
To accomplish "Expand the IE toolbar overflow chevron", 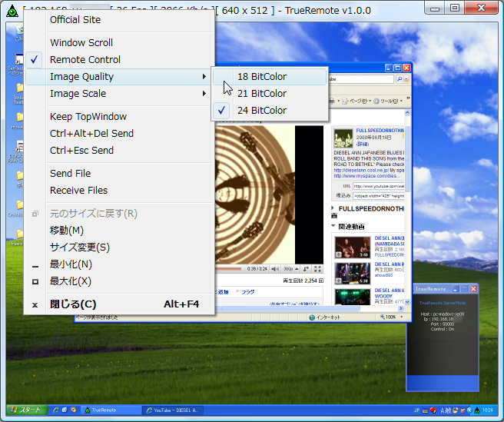I will click(408, 98).
